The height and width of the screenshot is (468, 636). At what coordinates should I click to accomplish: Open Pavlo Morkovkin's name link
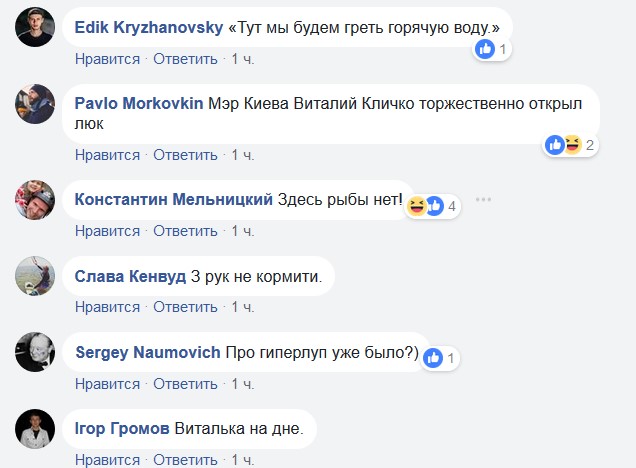point(138,104)
